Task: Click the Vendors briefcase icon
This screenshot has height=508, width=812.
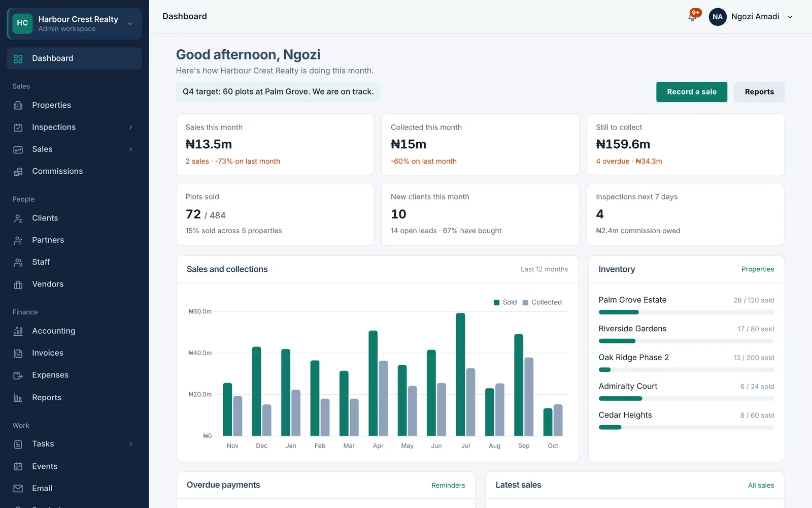Action: (x=18, y=284)
